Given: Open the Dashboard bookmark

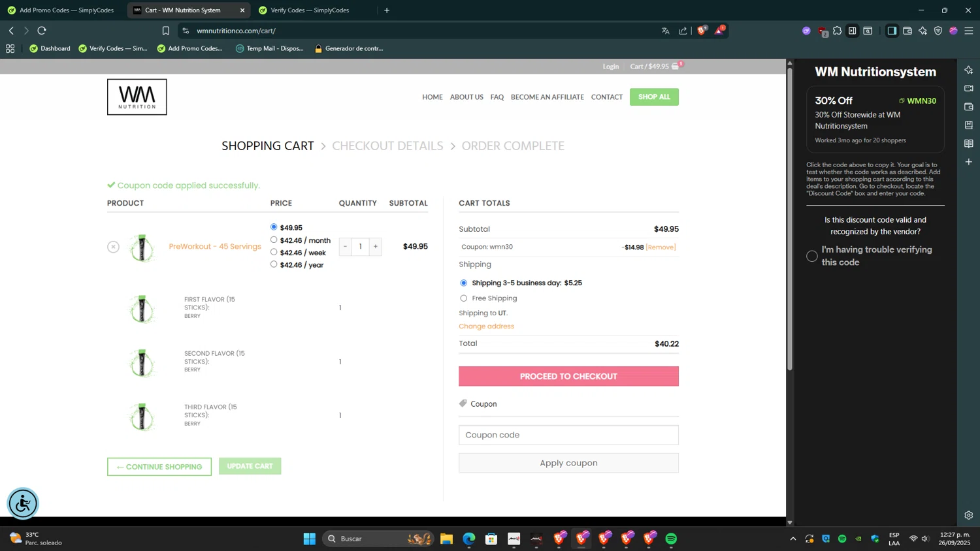Looking at the screenshot, I should point(50,48).
